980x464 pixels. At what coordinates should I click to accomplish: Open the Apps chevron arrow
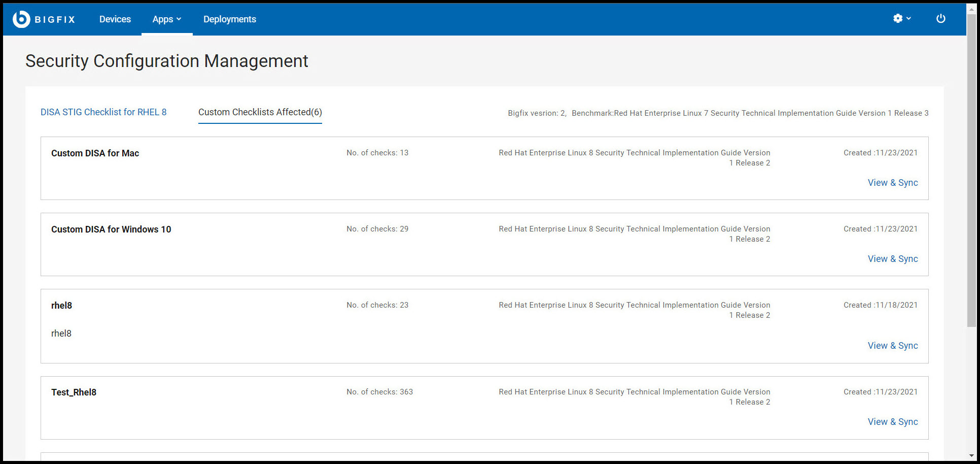pyautogui.click(x=179, y=19)
